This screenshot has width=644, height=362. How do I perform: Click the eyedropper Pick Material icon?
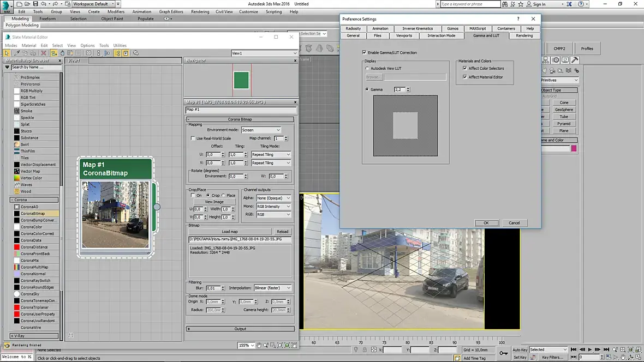point(16,53)
